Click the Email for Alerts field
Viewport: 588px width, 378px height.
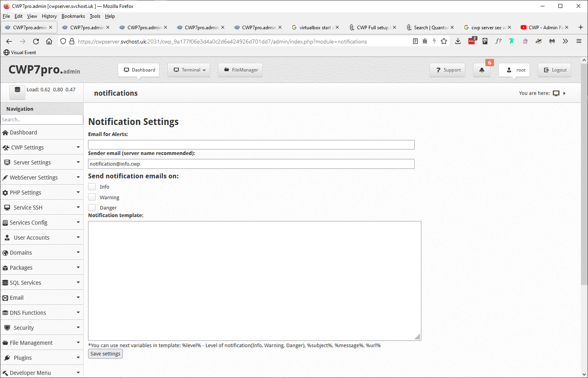coord(251,145)
